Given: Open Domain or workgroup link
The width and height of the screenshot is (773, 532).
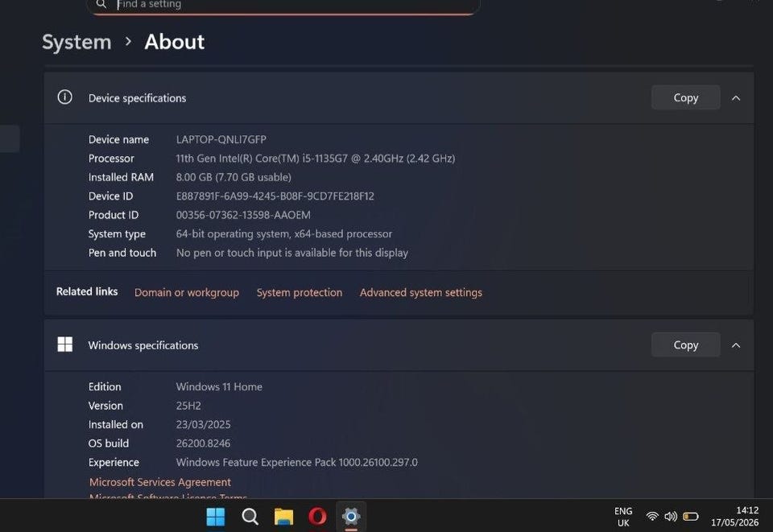Looking at the screenshot, I should click(x=187, y=293).
